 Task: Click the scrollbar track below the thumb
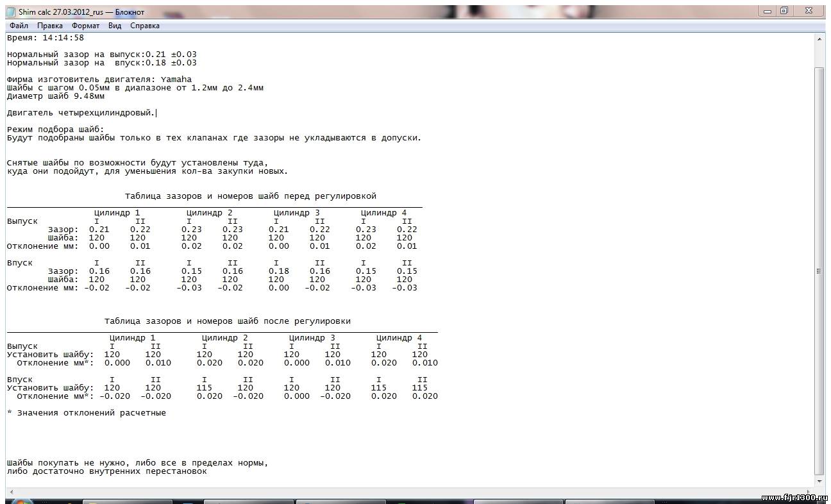click(819, 477)
